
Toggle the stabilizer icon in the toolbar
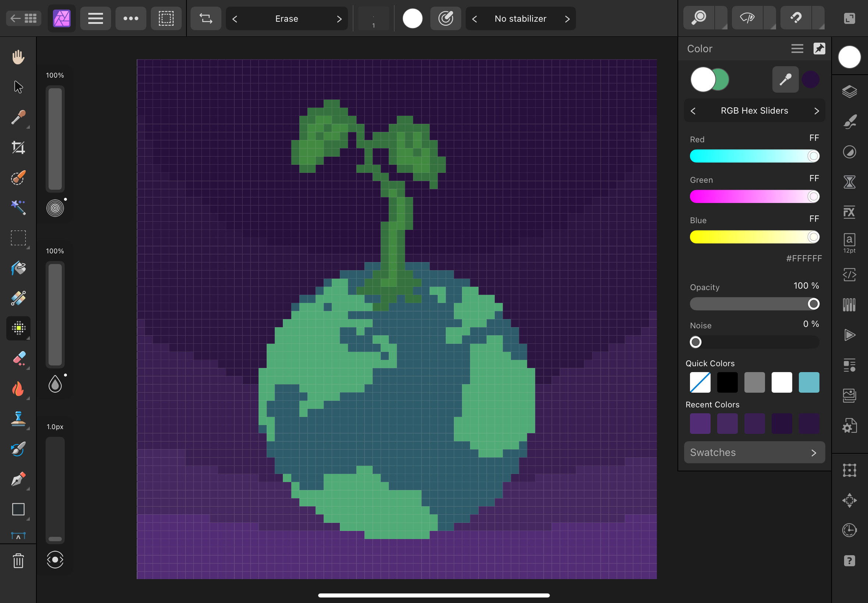click(x=445, y=18)
